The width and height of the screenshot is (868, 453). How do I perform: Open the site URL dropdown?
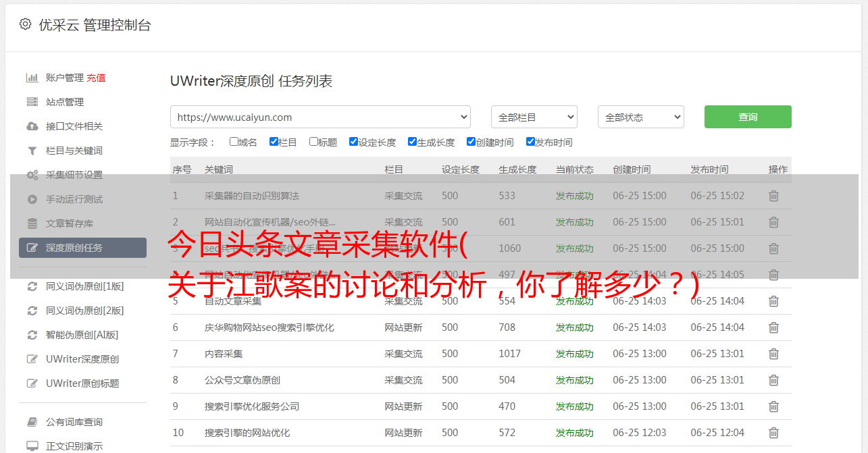pyautogui.click(x=320, y=117)
